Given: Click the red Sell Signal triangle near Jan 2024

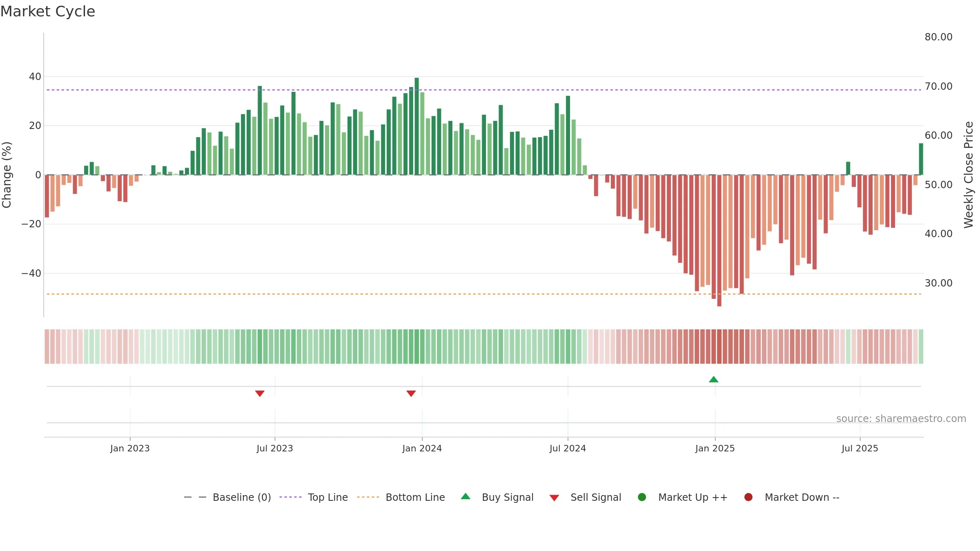Looking at the screenshot, I should click(x=411, y=393).
